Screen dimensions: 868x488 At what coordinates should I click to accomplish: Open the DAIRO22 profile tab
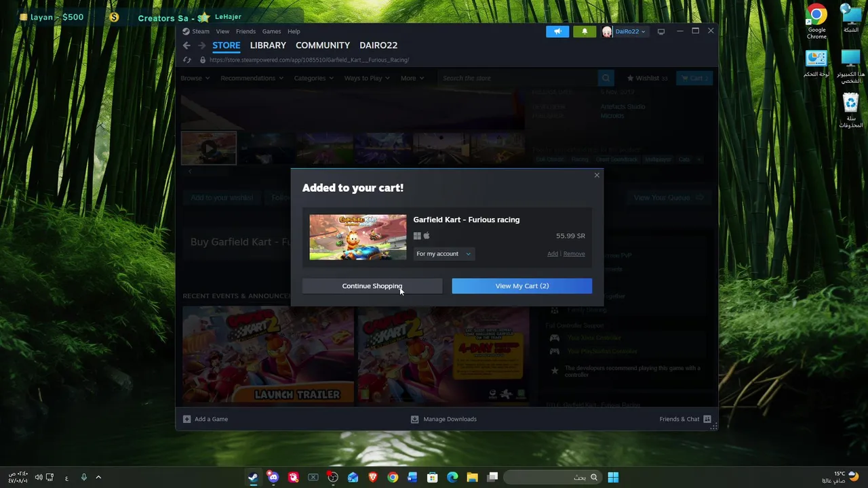pos(378,45)
